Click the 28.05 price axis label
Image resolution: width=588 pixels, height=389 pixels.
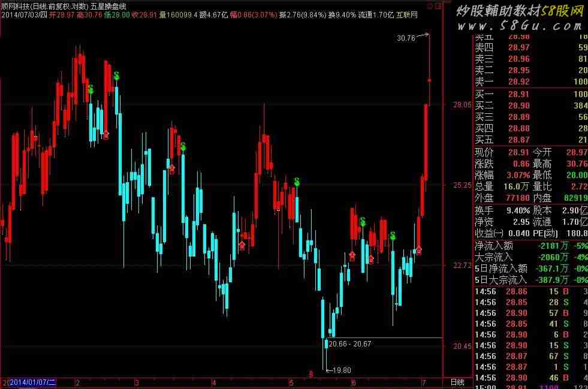tap(462, 105)
